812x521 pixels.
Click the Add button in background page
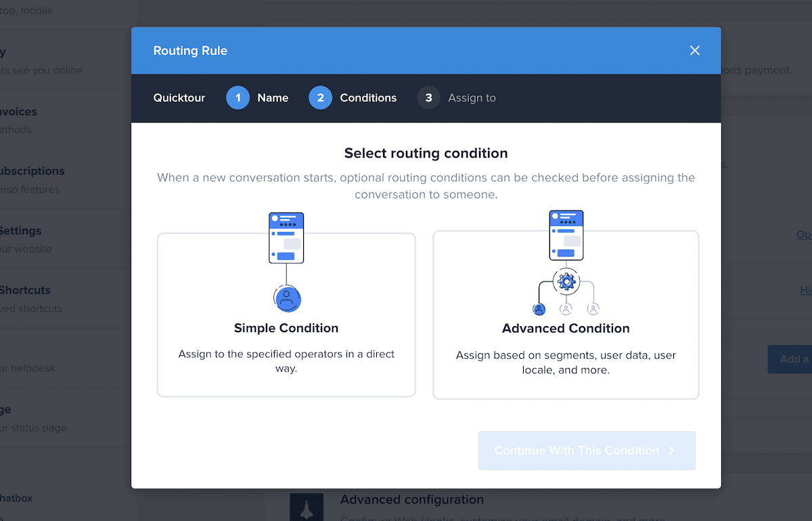[x=790, y=359]
